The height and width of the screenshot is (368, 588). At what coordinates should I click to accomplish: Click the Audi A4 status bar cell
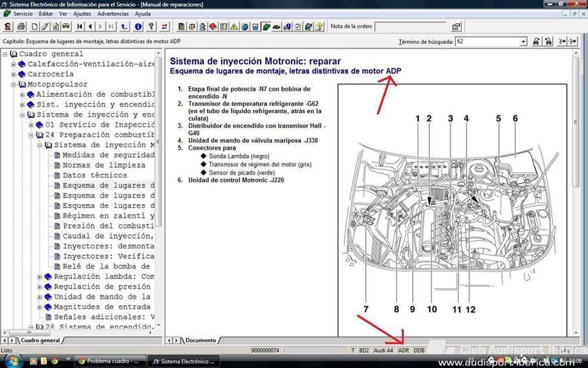[384, 350]
